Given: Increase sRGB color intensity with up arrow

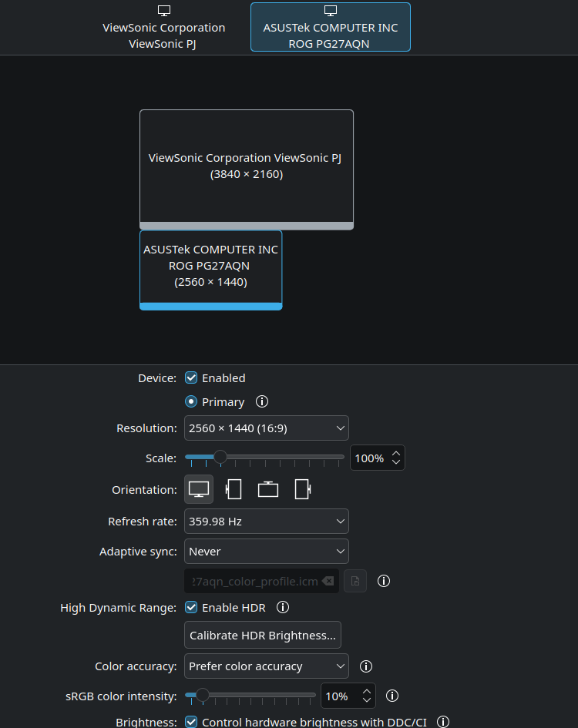Looking at the screenshot, I should 367,691.
